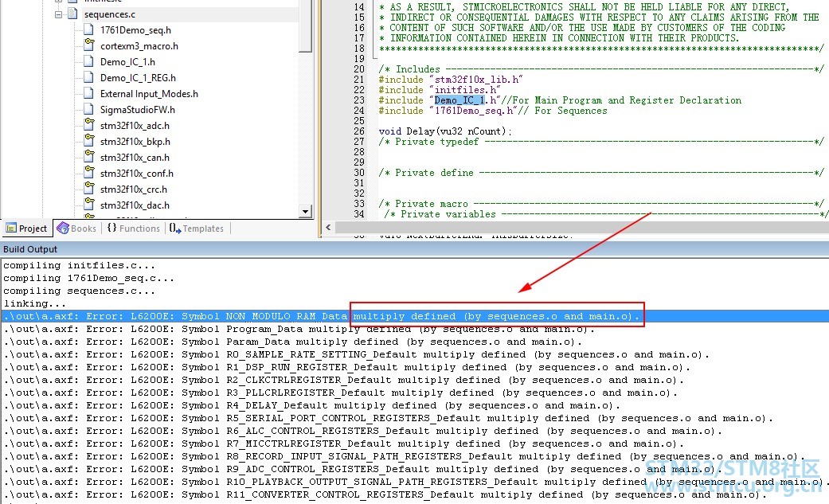Click the Private define comment line

pos(601,173)
